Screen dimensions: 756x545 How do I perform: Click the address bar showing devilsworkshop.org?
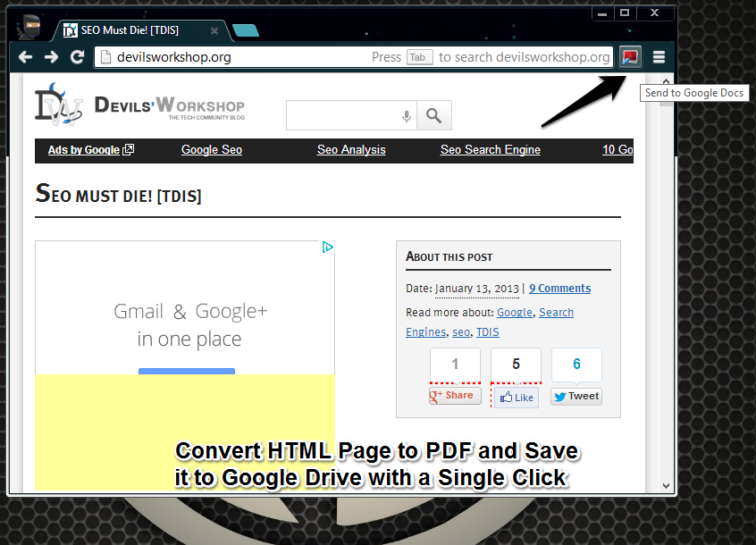pyautogui.click(x=353, y=57)
